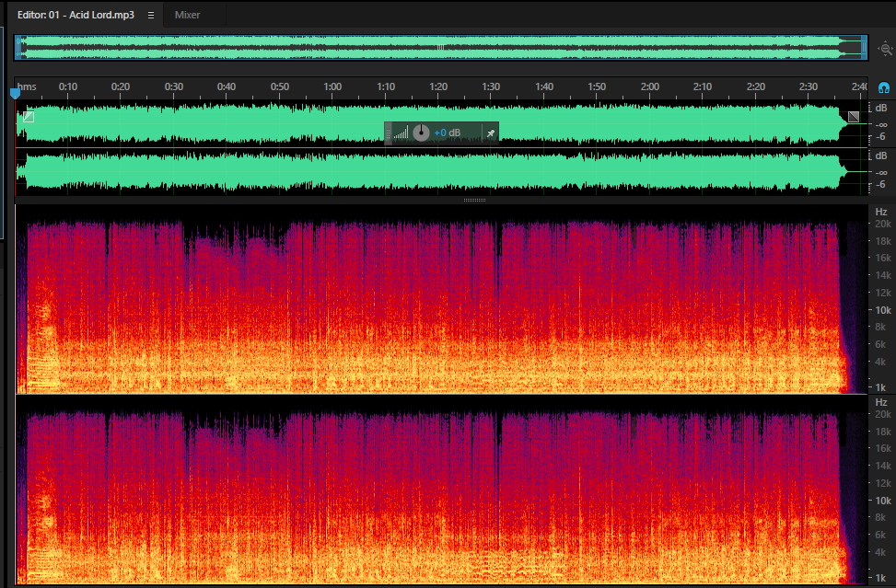Click the lower channel's dB scale label

881,156
